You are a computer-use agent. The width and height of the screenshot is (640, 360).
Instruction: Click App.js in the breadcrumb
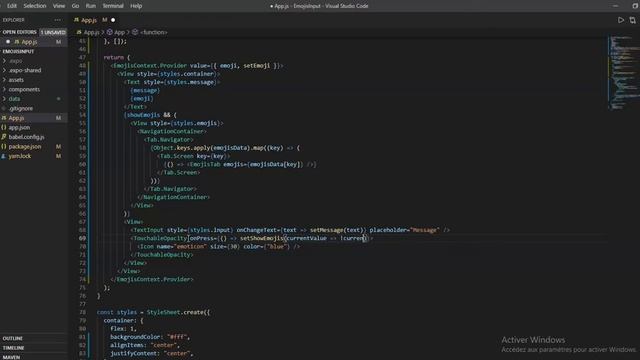tap(91, 32)
